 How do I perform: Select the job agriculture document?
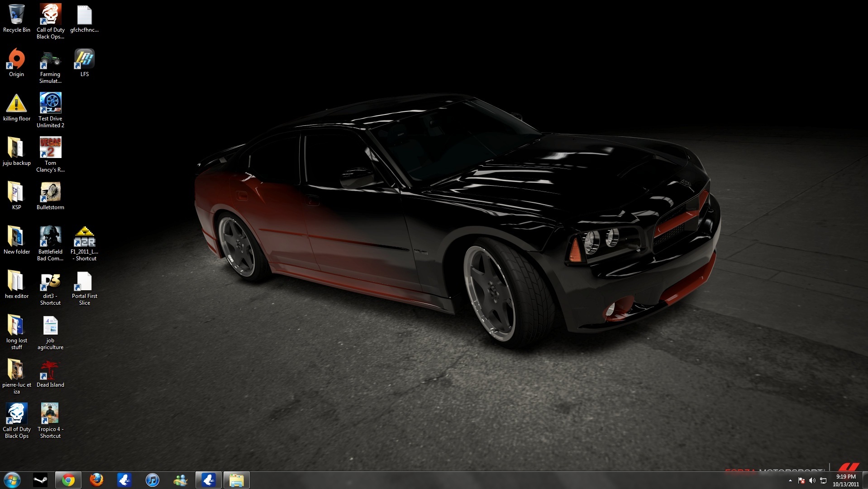[50, 332]
